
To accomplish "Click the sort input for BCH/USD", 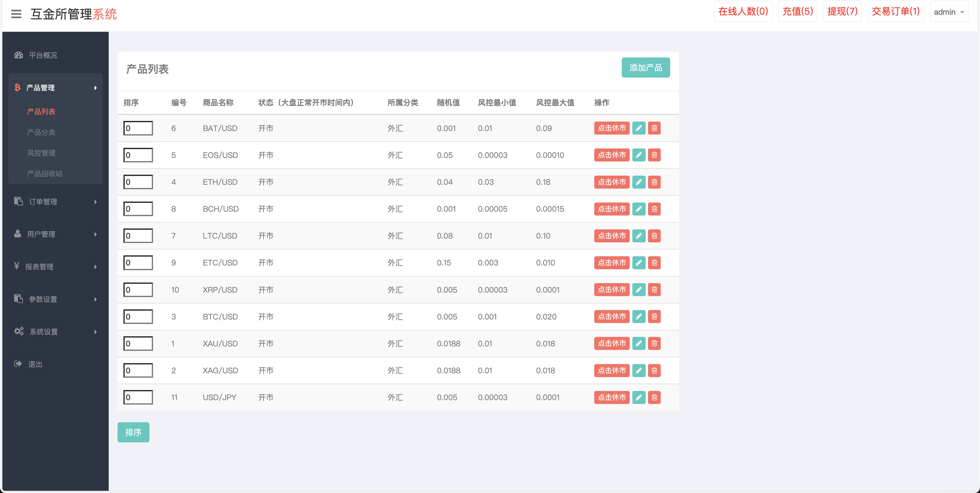I will click(138, 209).
